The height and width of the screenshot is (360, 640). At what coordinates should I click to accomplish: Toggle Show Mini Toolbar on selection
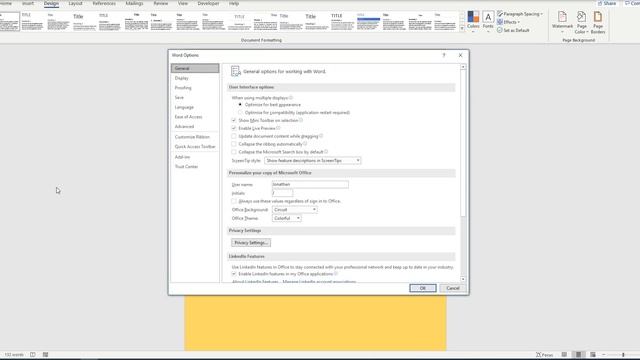point(234,120)
